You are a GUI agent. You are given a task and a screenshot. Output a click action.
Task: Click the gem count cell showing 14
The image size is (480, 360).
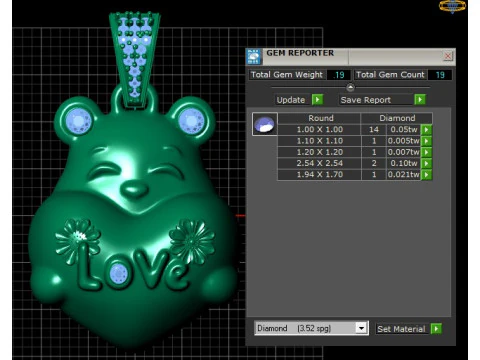374,130
